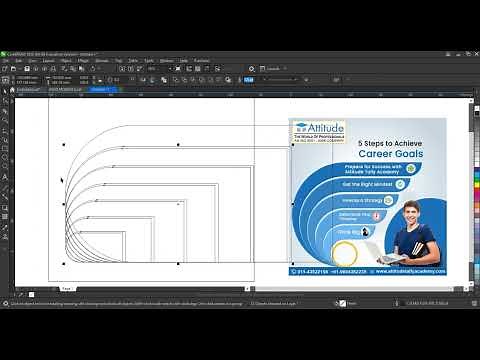Toggle Show rulers in the toolbar
Image resolution: width=480 pixels, height=360 pixels.
[x=189, y=69]
